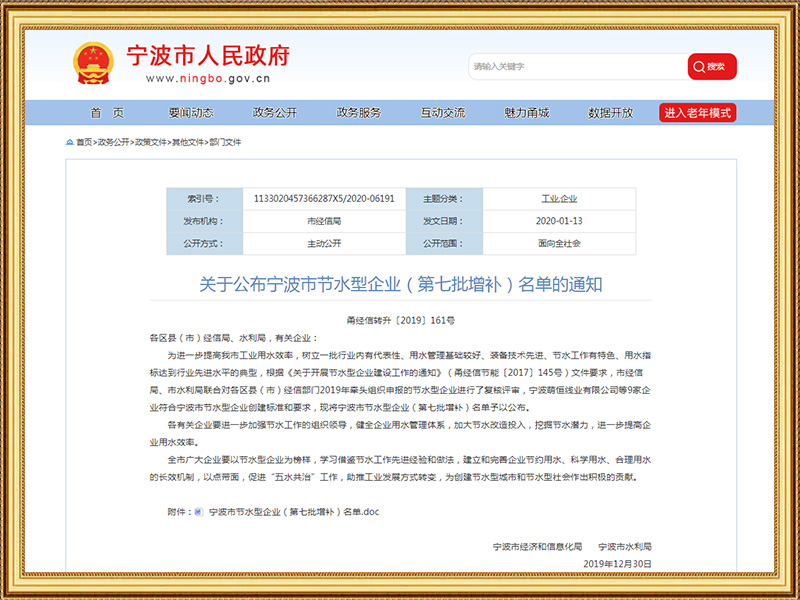Viewport: 800px width, 600px height.
Task: Click the 市经信局 publishing agency value
Action: (324, 221)
